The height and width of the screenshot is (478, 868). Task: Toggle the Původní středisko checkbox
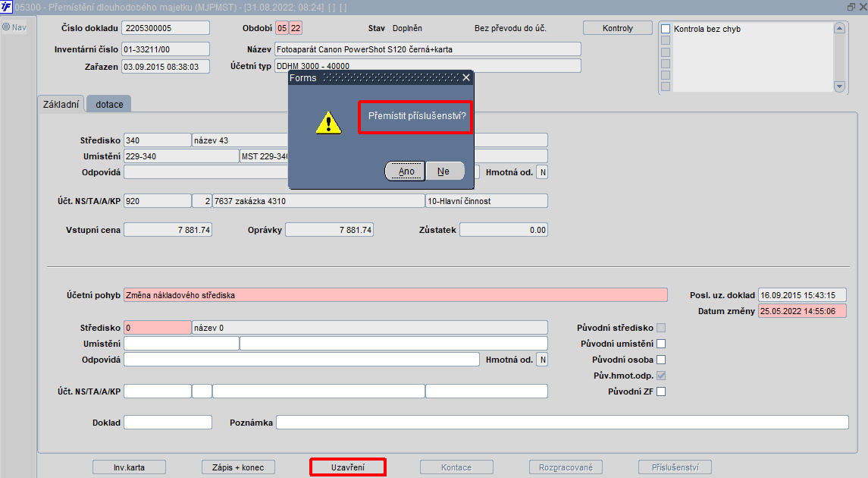coord(661,328)
